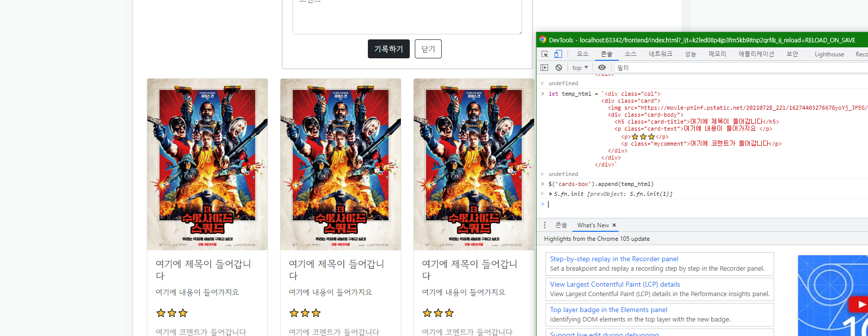Show the console sidebar panel icon

click(545, 67)
